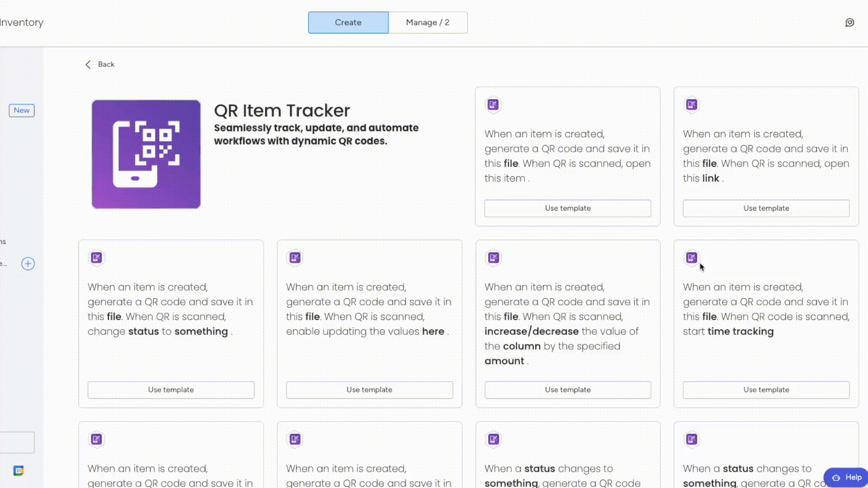Click the back chevron arrow icon
The height and width of the screenshot is (488, 868).
pos(88,65)
